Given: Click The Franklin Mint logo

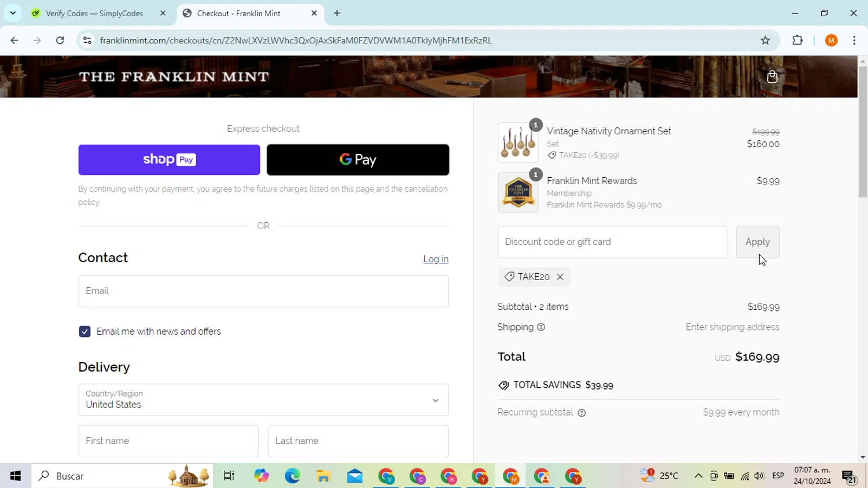Looking at the screenshot, I should pos(174,76).
